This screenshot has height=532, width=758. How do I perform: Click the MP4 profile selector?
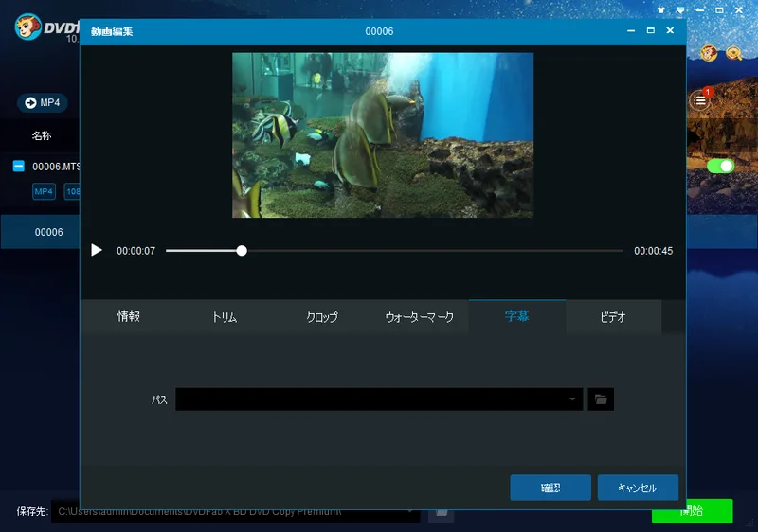[43, 102]
